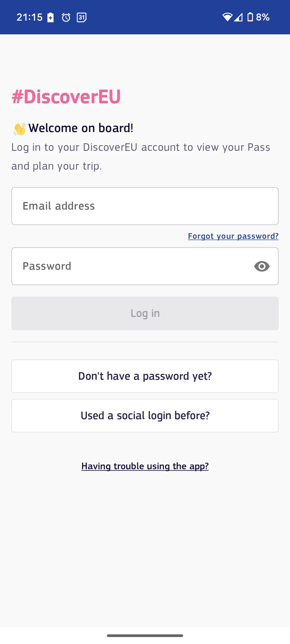This screenshot has height=644, width=290.
Task: Open 'Having trouble using the app?' link
Action: click(145, 466)
